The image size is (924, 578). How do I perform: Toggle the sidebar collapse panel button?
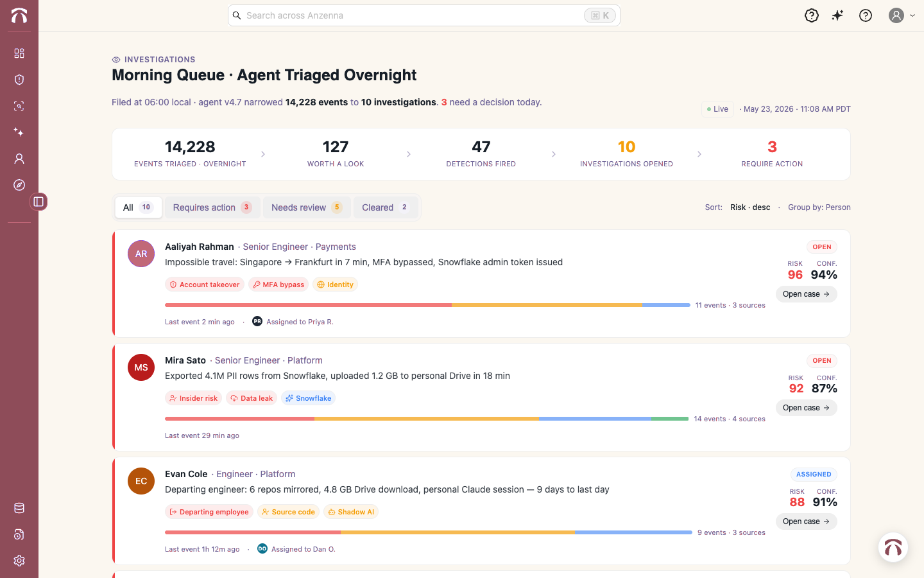tap(38, 202)
